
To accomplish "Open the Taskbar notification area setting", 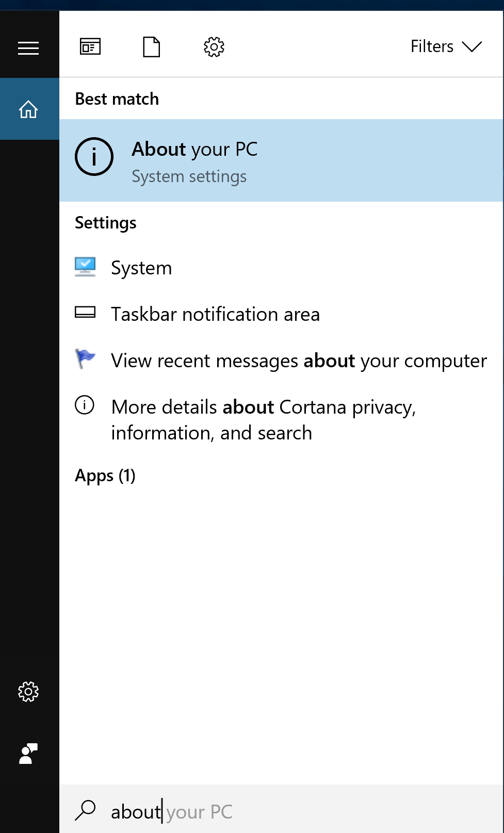I will pos(215,314).
